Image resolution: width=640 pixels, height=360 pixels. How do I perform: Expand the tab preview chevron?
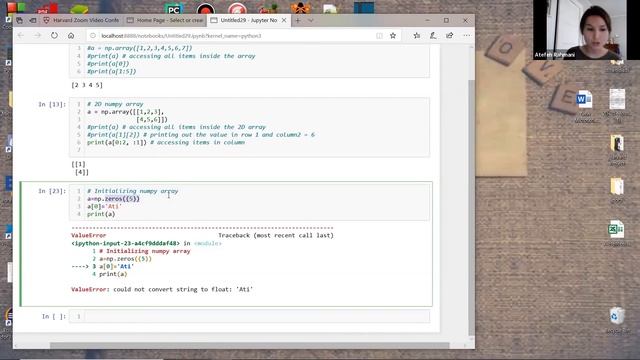(311, 20)
